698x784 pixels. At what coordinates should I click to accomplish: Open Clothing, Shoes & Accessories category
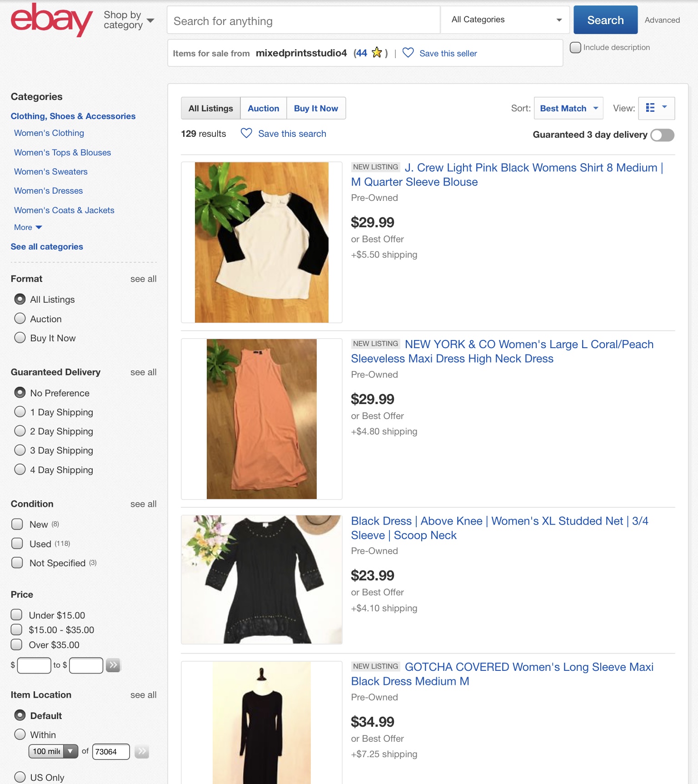(73, 116)
